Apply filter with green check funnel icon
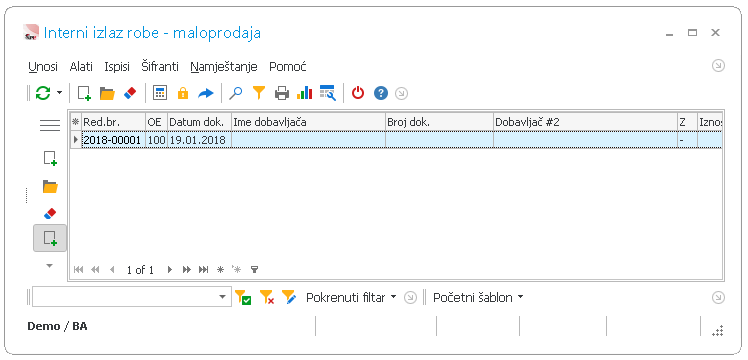Viewport: 748px width, 360px height. point(243,298)
